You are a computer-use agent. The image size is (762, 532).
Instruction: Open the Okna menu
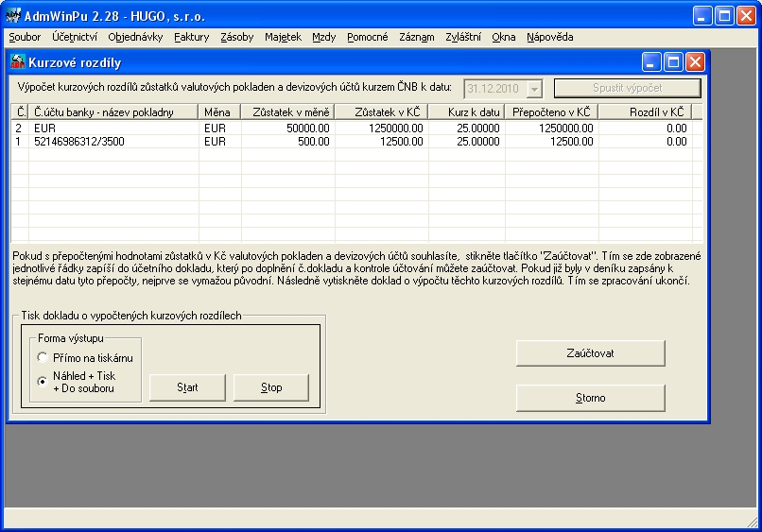click(504, 37)
